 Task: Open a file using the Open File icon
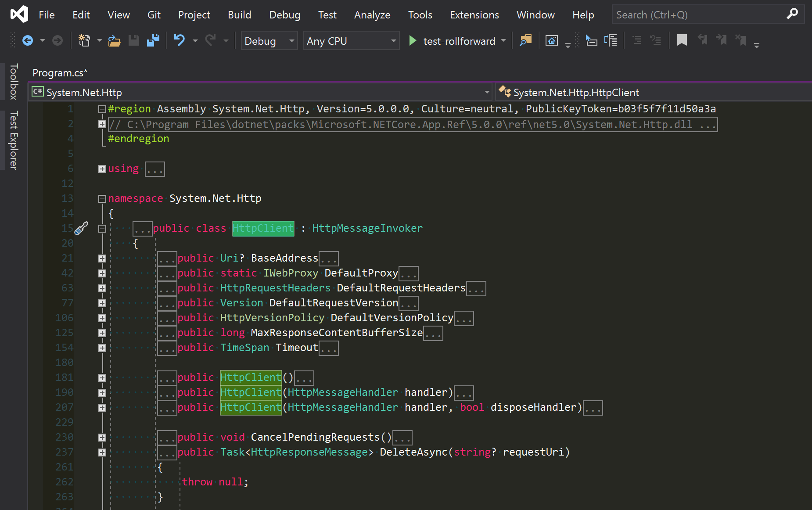pyautogui.click(x=114, y=40)
